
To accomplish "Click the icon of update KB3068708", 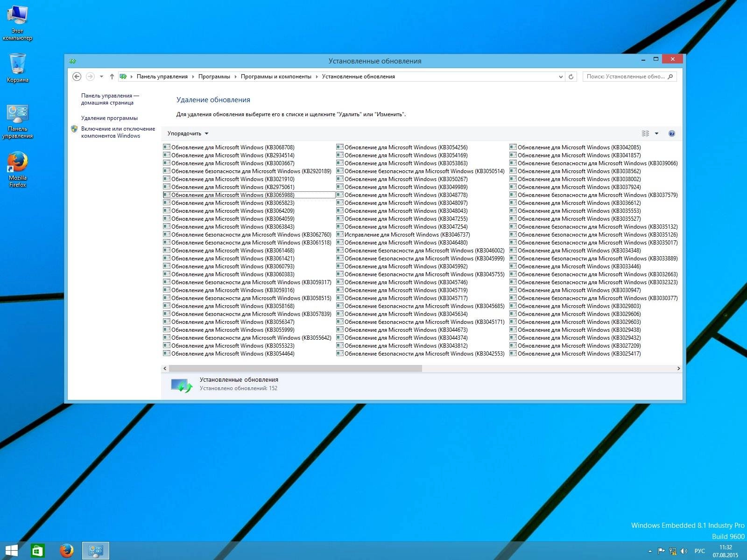I will click(x=167, y=147).
